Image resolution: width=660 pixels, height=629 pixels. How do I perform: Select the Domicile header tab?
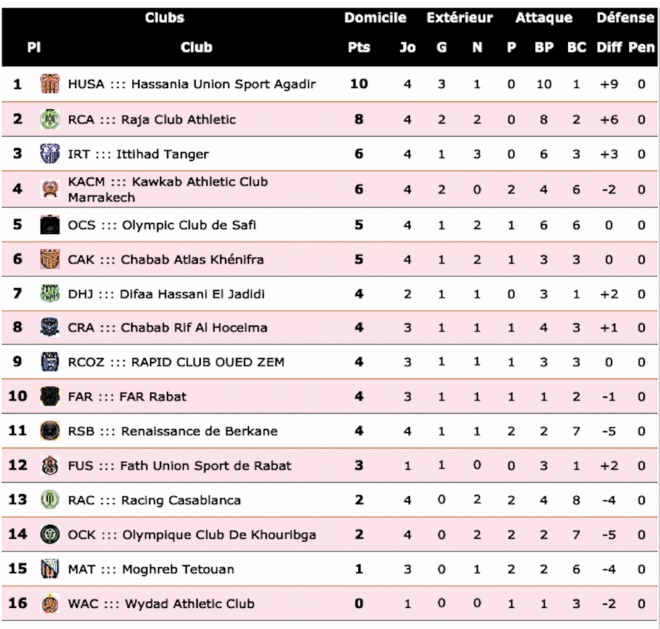(375, 18)
